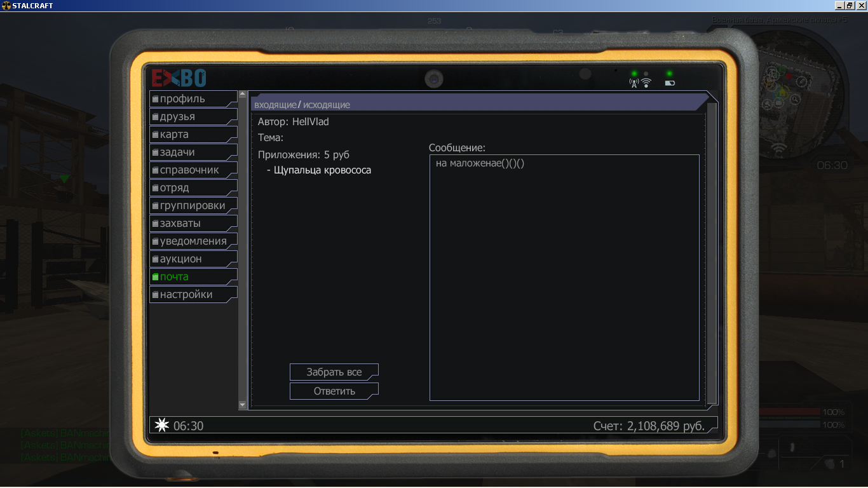Click the Ответить button
868x488 pixels.
(334, 391)
